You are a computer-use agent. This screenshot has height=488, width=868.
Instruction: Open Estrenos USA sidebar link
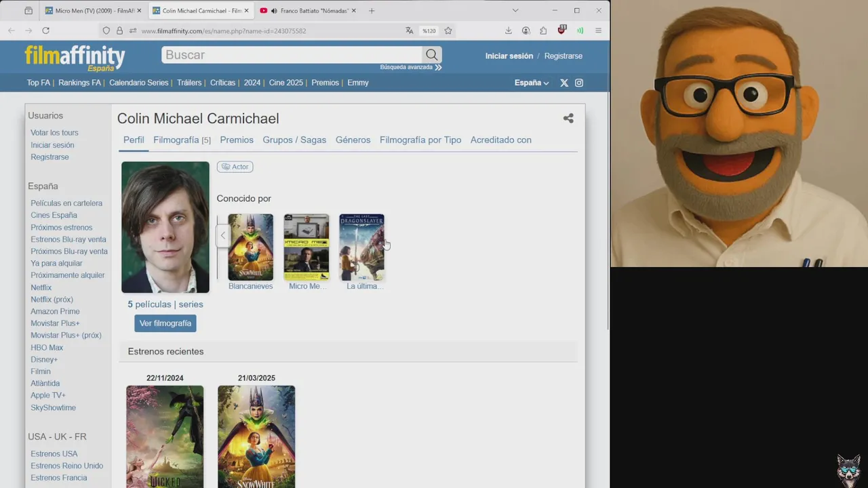[54, 454]
